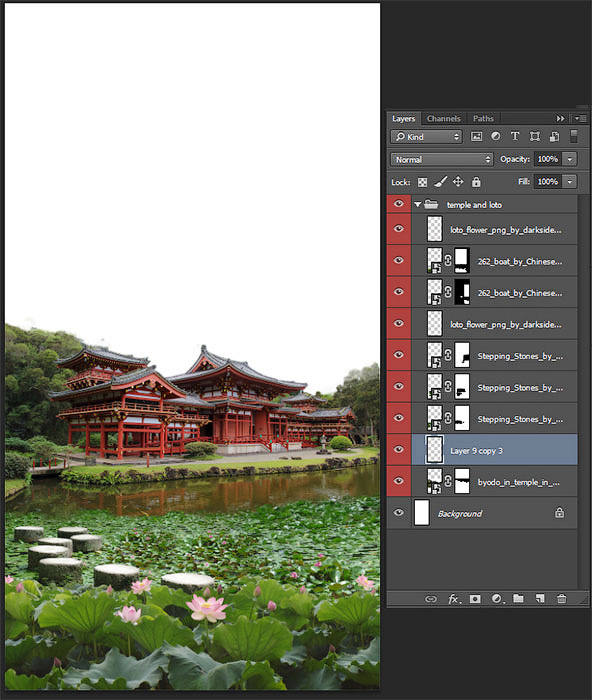Delete layer with trash icon
Image resolution: width=592 pixels, height=700 pixels.
coord(562,599)
